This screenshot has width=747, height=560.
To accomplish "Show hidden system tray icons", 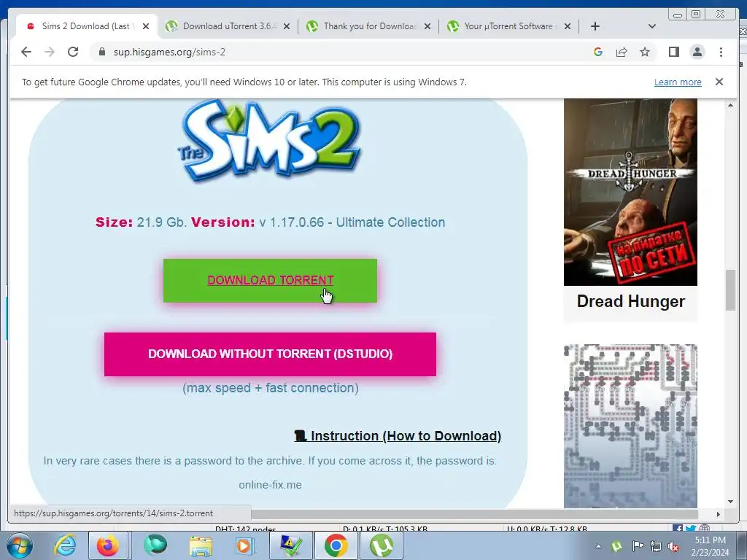I will point(598,546).
